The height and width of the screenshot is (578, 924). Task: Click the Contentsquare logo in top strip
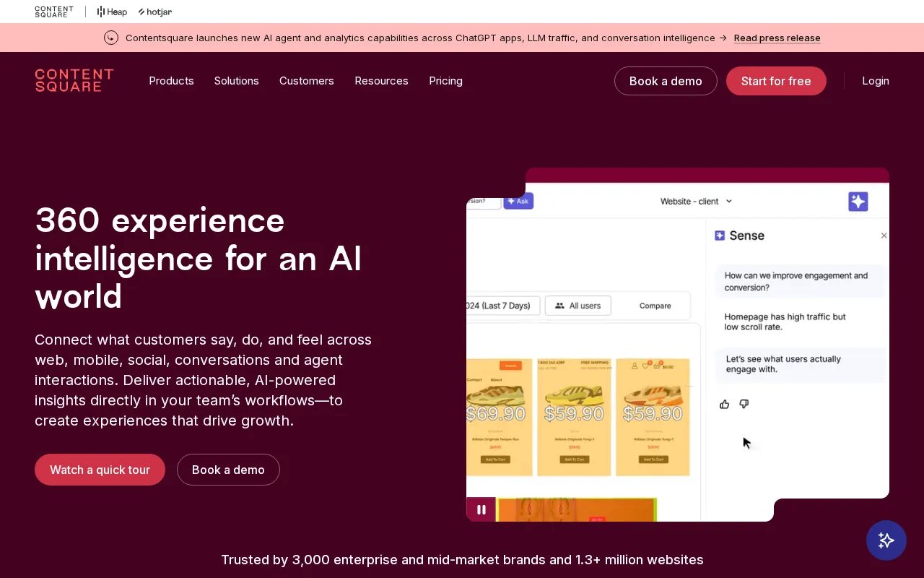pos(54,12)
